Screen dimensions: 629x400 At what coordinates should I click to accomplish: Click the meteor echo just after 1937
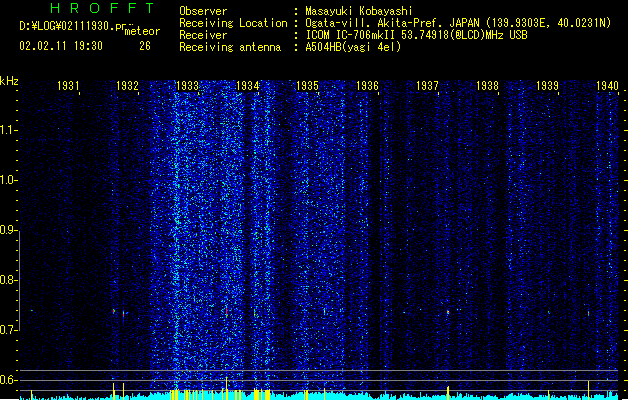pyautogui.click(x=448, y=312)
